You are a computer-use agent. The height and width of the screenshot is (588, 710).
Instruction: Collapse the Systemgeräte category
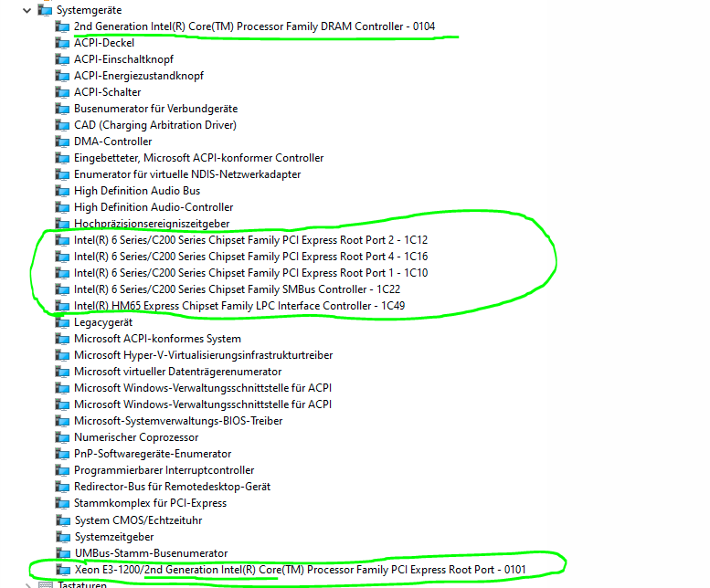(26, 10)
